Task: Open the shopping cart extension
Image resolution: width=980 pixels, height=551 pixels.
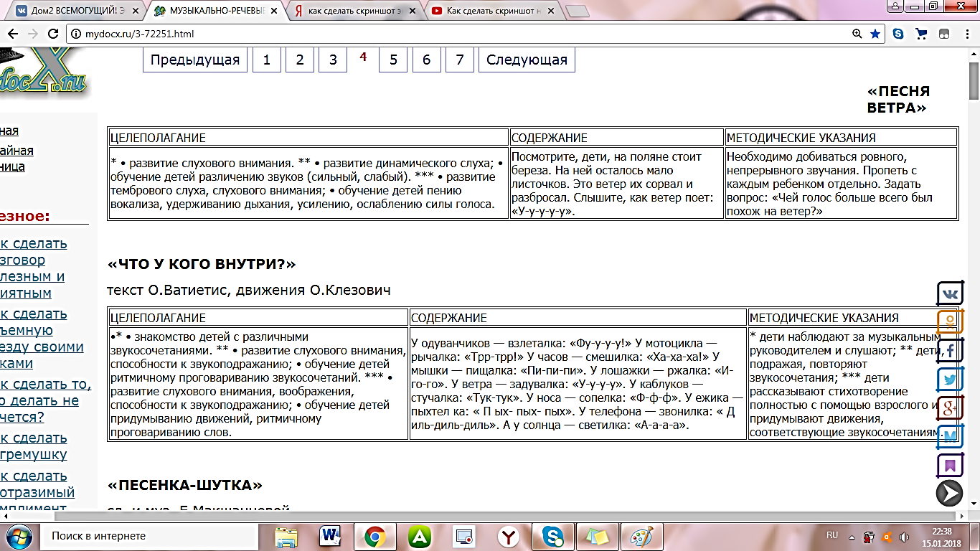Action: click(x=922, y=34)
